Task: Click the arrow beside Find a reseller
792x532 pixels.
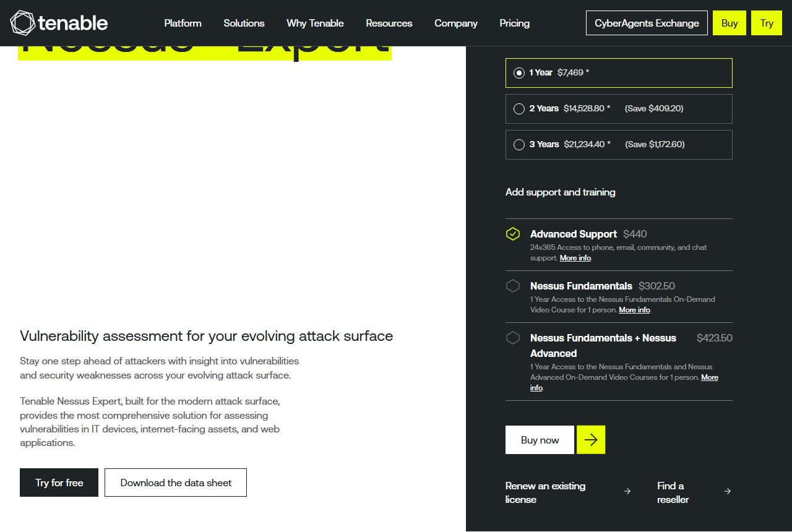Action: (728, 491)
